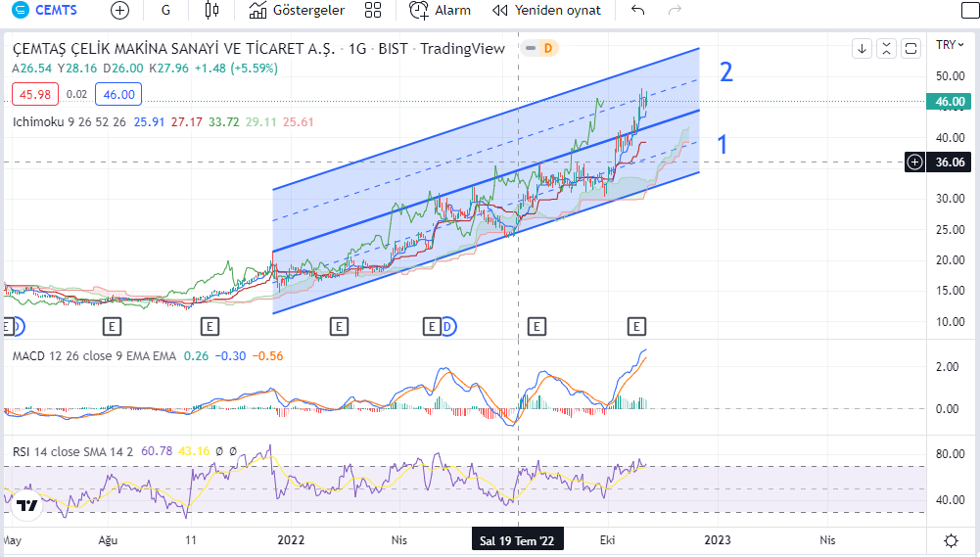The width and height of the screenshot is (980, 557).
Task: Open earnings marker E after Tem '22
Action: (537, 326)
